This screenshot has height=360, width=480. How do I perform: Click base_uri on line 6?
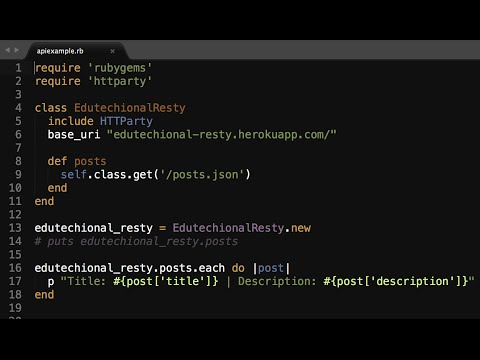(x=74, y=135)
